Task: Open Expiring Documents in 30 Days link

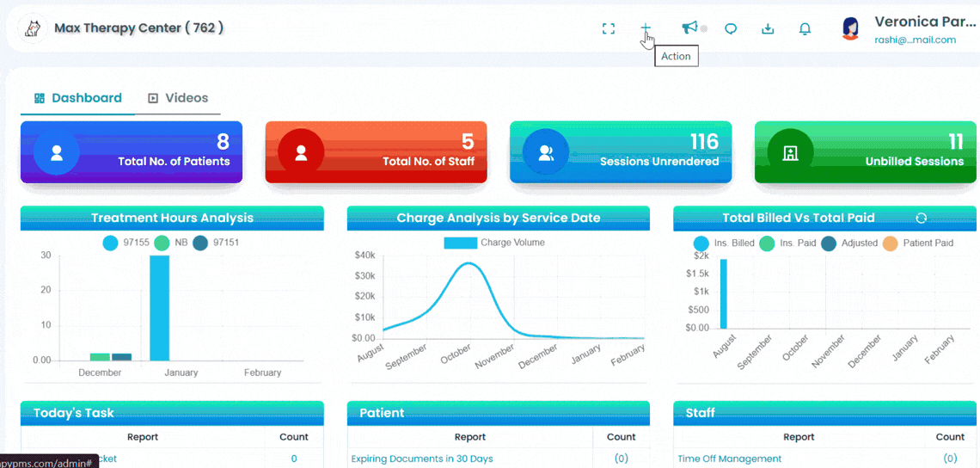Action: 422,459
